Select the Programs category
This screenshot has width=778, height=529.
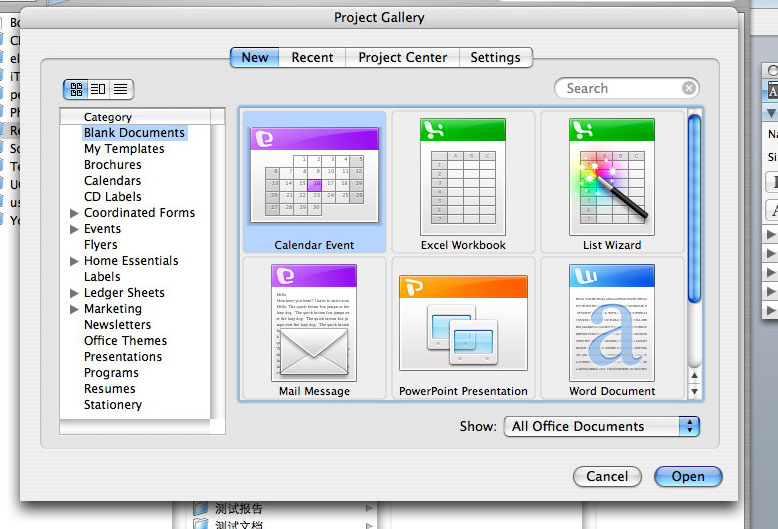coord(111,373)
